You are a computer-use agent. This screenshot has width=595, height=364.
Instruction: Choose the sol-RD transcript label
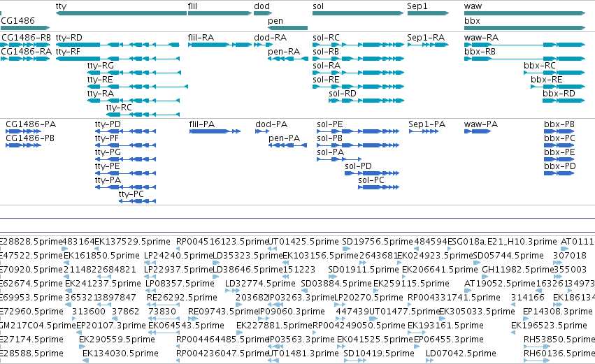(343, 94)
